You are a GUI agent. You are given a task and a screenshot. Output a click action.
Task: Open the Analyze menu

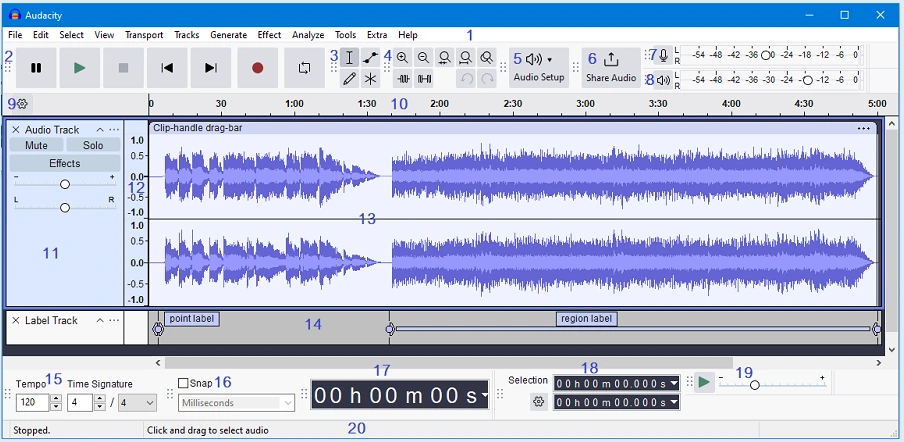[x=308, y=35]
